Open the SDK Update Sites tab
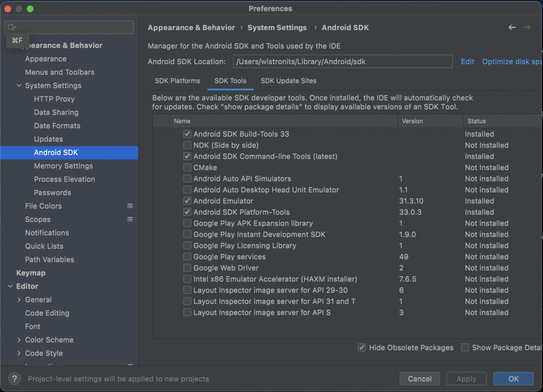Screen dimensions: 543x392 click(x=288, y=81)
